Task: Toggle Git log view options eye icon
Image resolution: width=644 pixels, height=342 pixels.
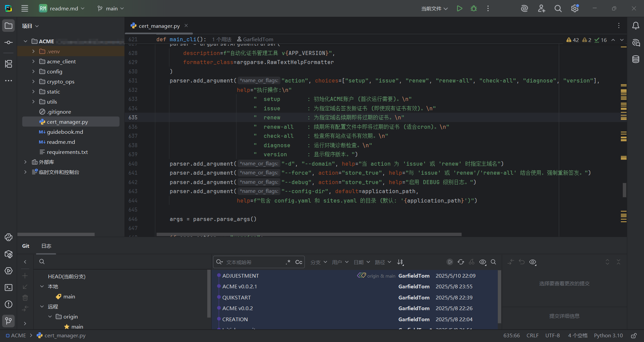Action: coord(483,262)
